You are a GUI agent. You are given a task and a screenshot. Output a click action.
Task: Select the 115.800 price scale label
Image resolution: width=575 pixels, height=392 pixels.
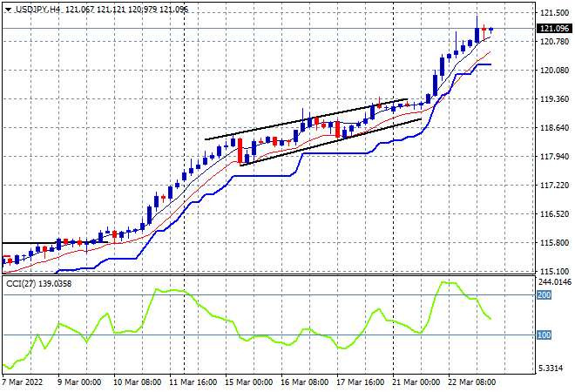pos(554,243)
